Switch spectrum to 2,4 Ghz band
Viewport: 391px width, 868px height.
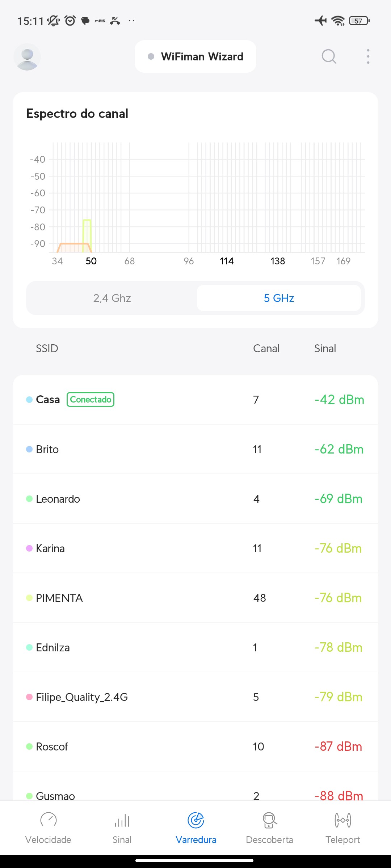point(112,298)
